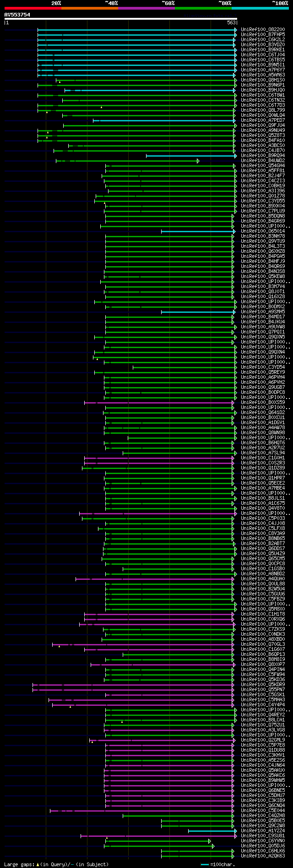Select hit label UniRef100_Q05DJ6

click(x=263, y=846)
